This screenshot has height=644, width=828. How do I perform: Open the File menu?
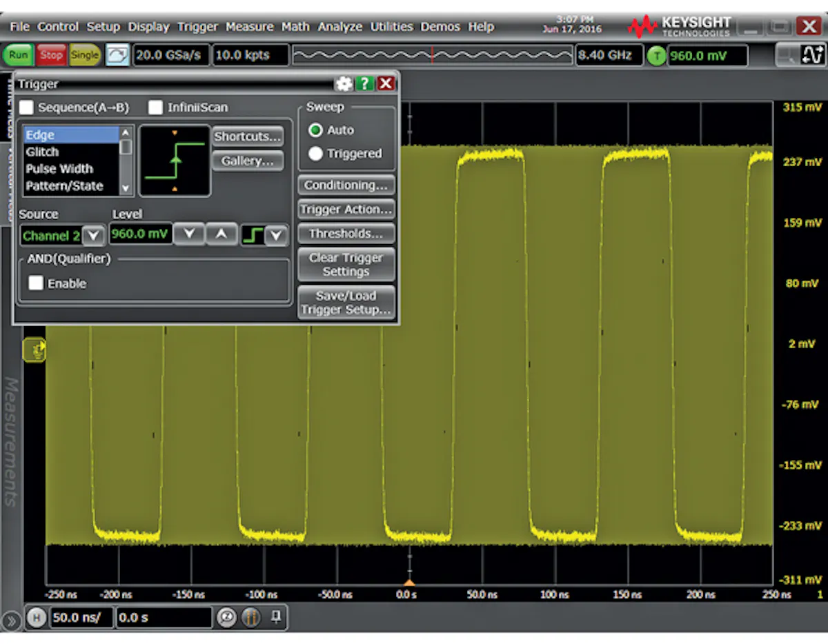pyautogui.click(x=19, y=27)
